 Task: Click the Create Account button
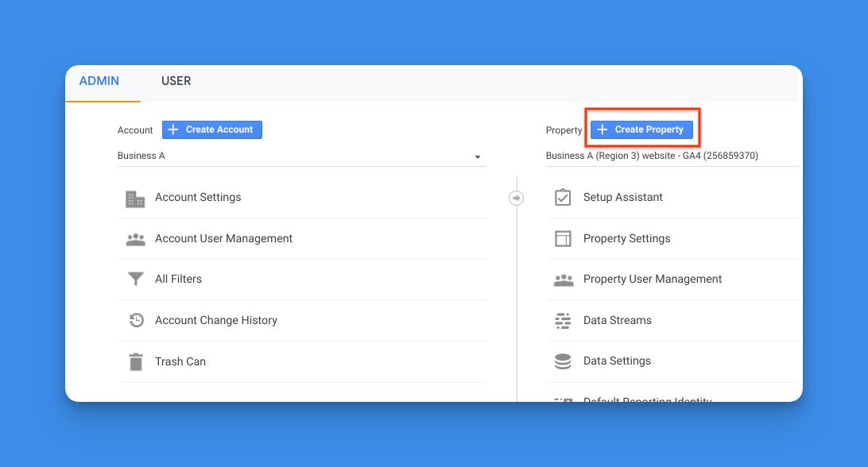211,129
